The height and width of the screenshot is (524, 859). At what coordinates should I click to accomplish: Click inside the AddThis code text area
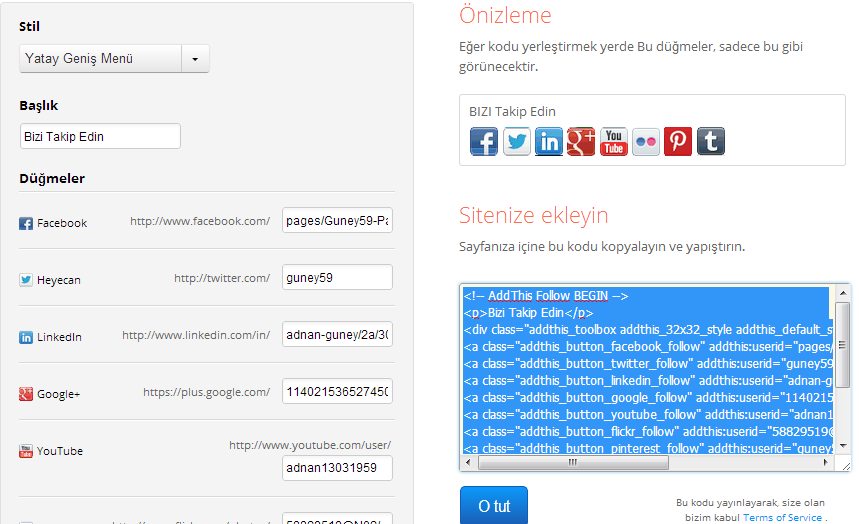[x=648, y=371]
